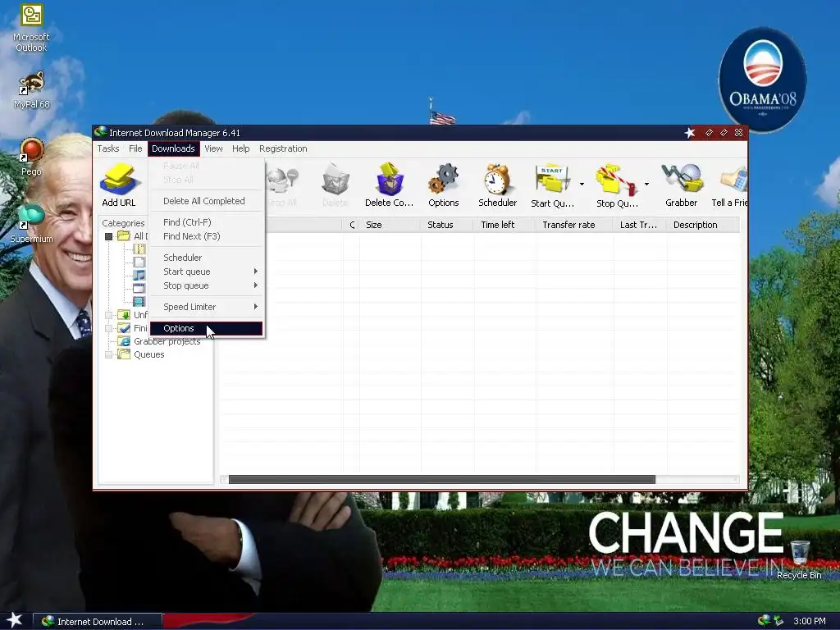This screenshot has height=630, width=840.
Task: Choose Find Next (F3) menu entry
Action: 206,236
